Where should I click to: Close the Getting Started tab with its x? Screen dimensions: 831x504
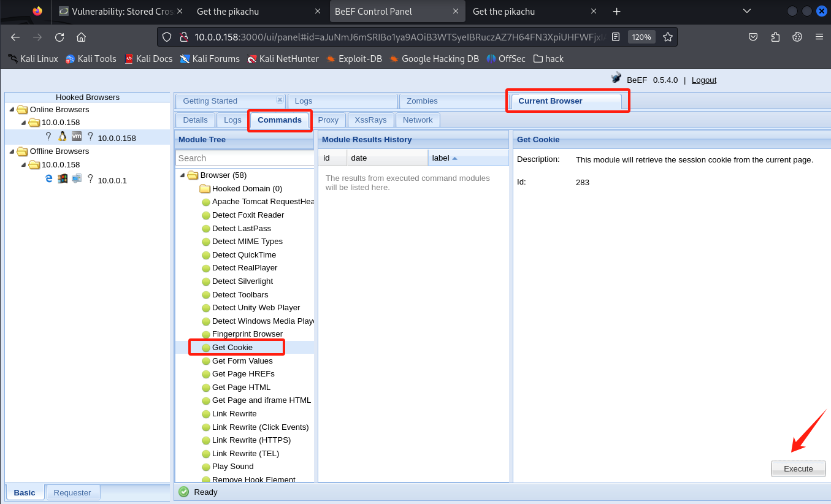[x=280, y=100]
